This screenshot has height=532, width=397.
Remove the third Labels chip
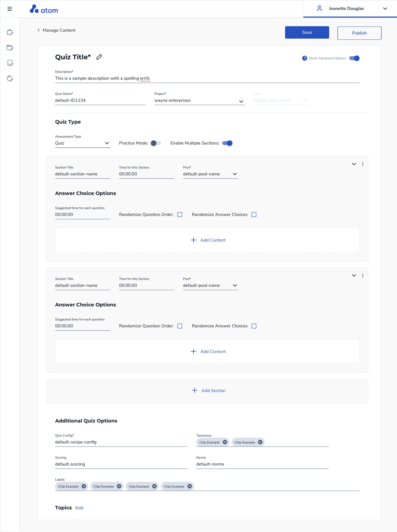coord(154,486)
